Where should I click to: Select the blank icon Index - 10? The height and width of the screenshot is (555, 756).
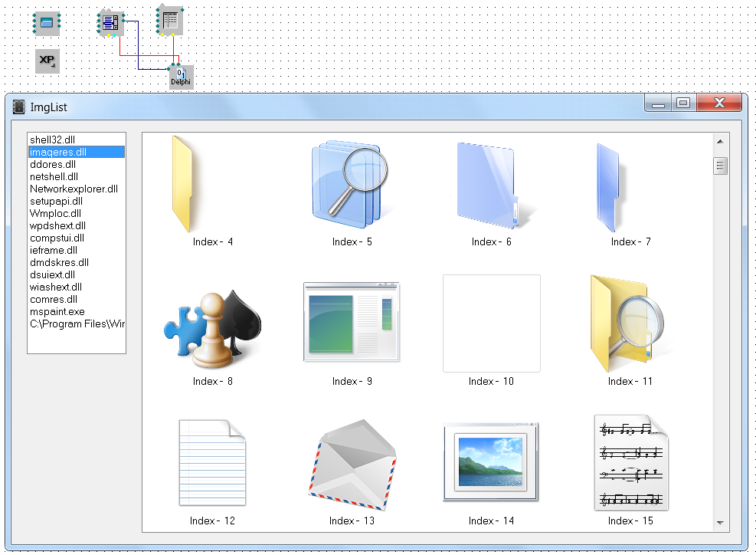coord(491,323)
